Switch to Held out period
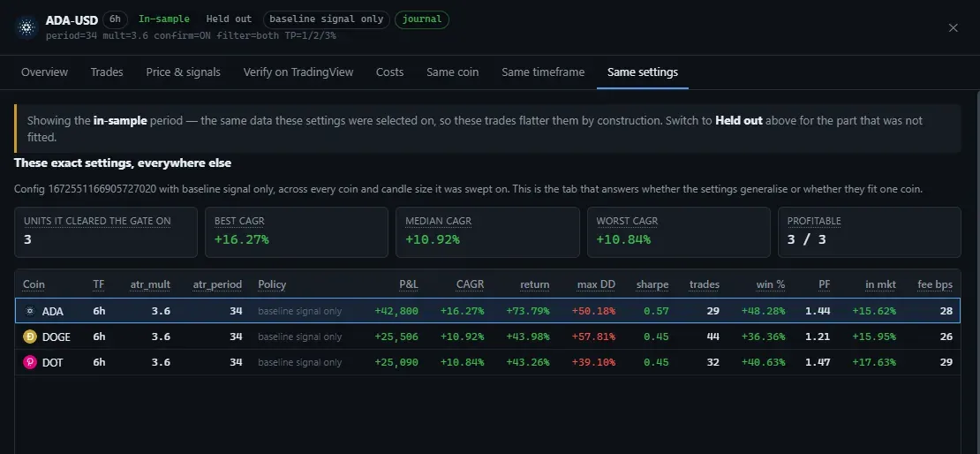This screenshot has height=454, width=980. (x=229, y=19)
